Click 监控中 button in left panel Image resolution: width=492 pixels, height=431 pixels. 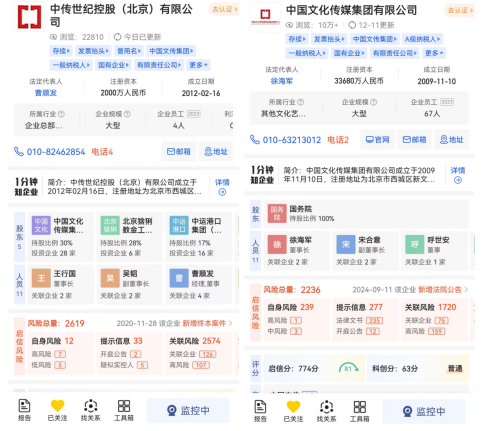[x=188, y=410]
